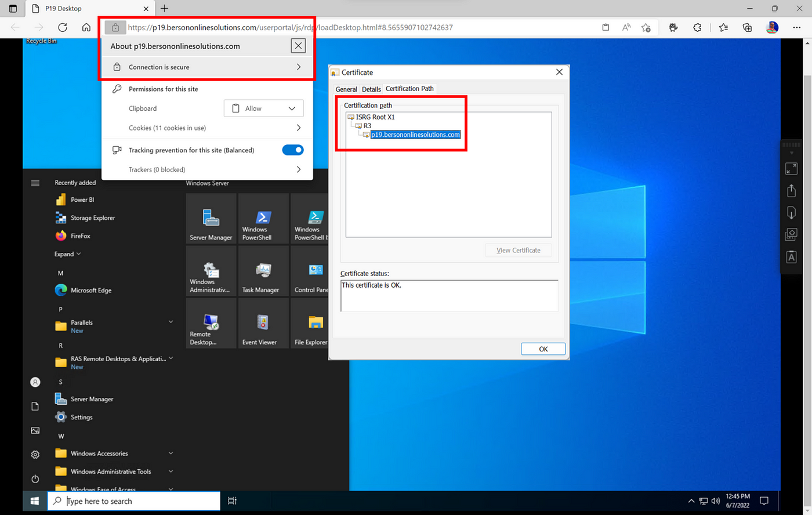This screenshot has width=812, height=515.
Task: Open the Start menu hamburger icon
Action: click(35, 183)
